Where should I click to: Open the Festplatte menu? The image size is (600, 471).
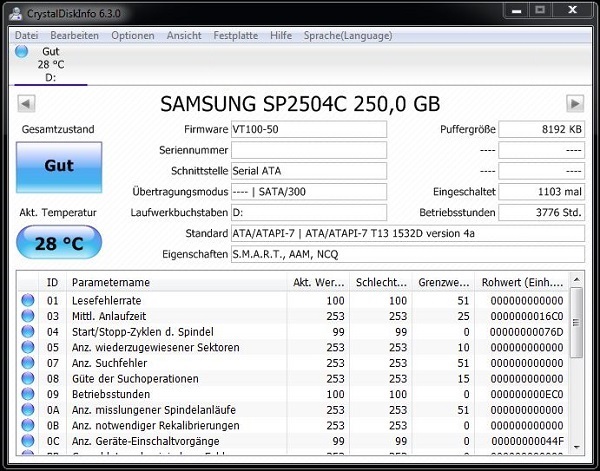pyautogui.click(x=236, y=36)
